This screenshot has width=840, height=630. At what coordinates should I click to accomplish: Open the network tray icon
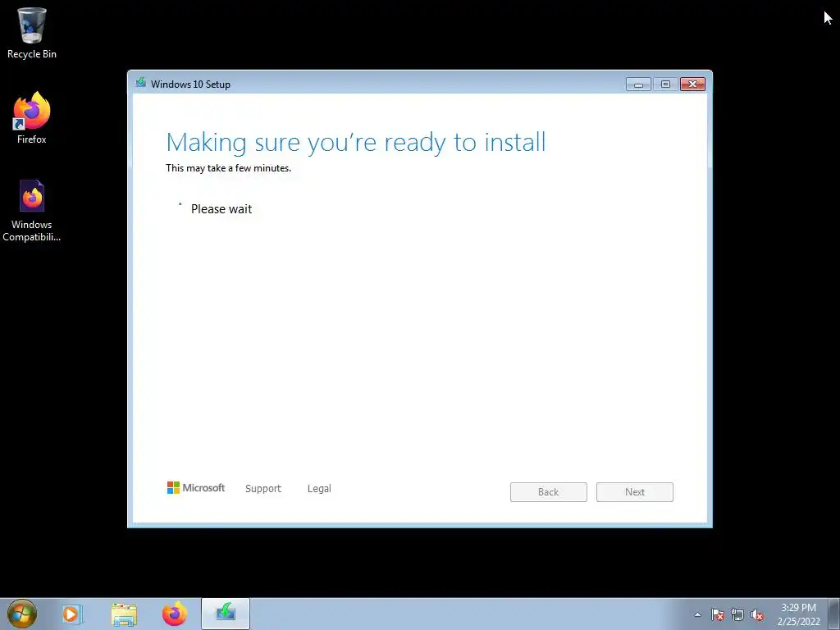click(737, 614)
